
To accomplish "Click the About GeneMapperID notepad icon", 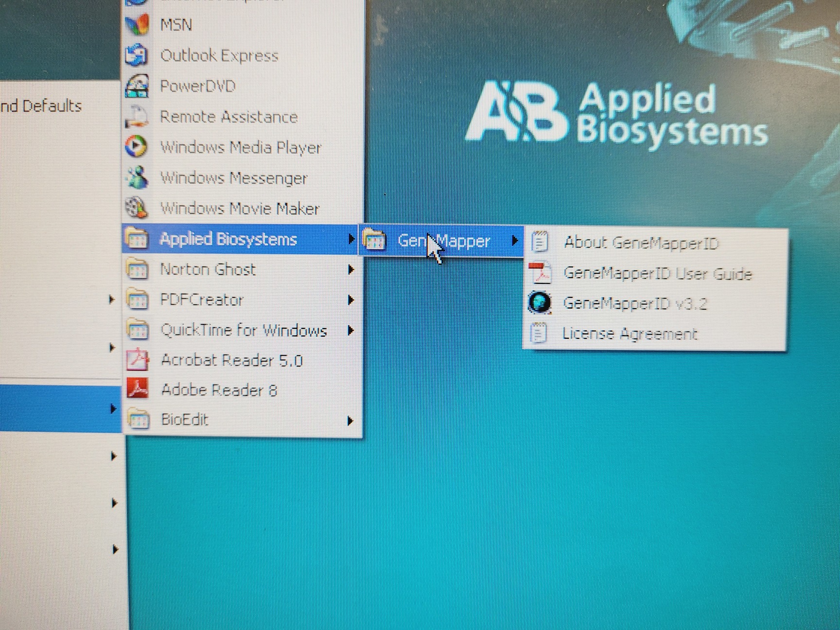I will pos(540,242).
